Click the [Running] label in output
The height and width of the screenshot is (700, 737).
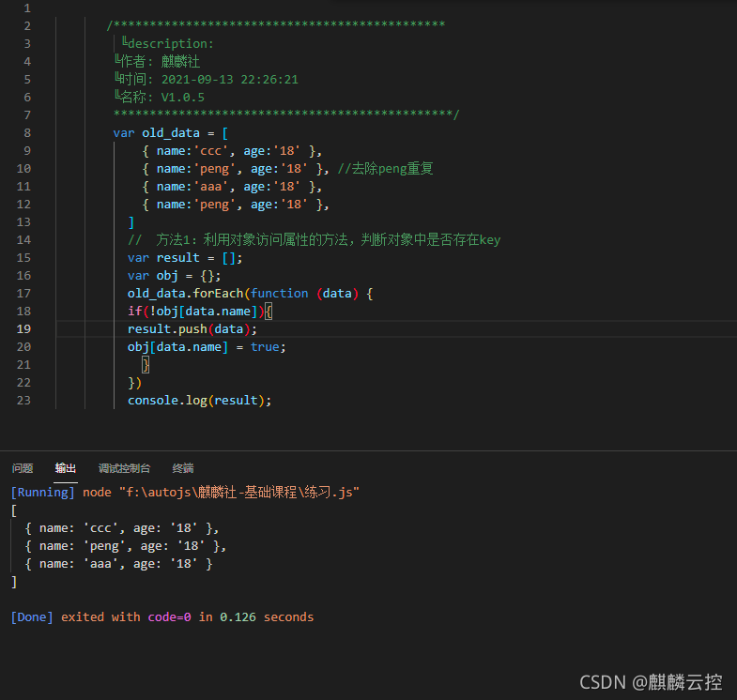[42, 493]
